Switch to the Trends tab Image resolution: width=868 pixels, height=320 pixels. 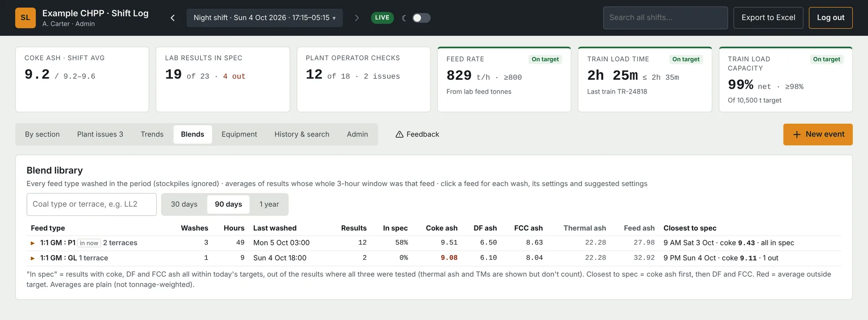coord(152,134)
